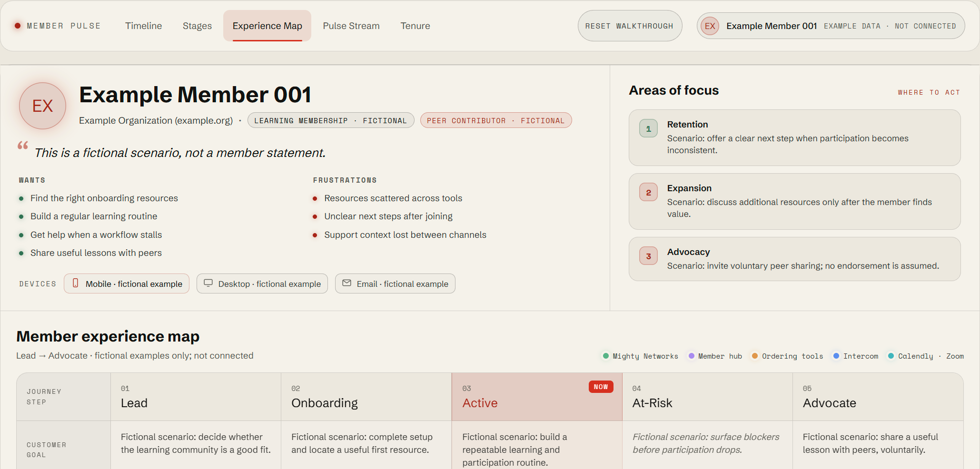Image resolution: width=980 pixels, height=469 pixels.
Task: Select the Experience Map tab
Action: (267, 26)
